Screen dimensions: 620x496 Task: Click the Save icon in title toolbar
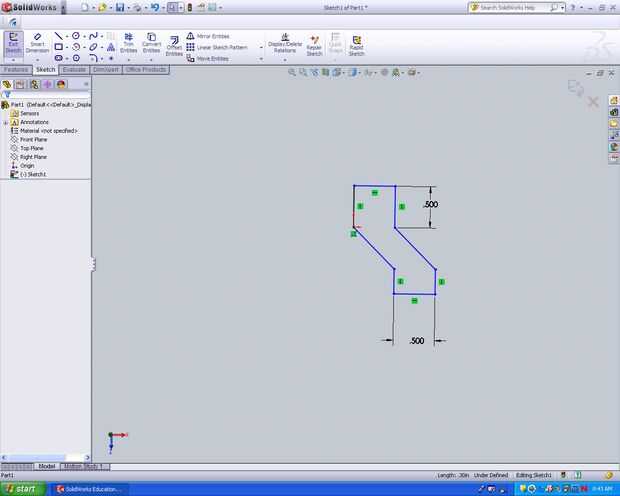pos(120,8)
